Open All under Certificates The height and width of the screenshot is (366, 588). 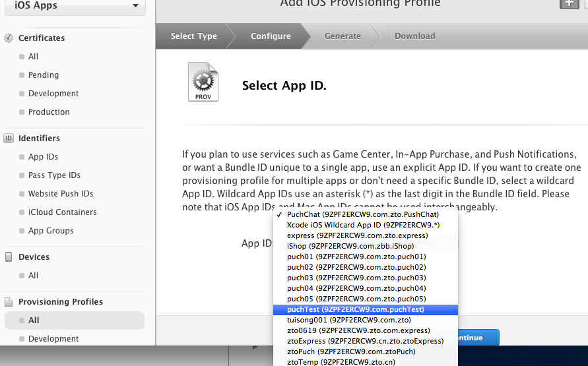click(x=33, y=57)
